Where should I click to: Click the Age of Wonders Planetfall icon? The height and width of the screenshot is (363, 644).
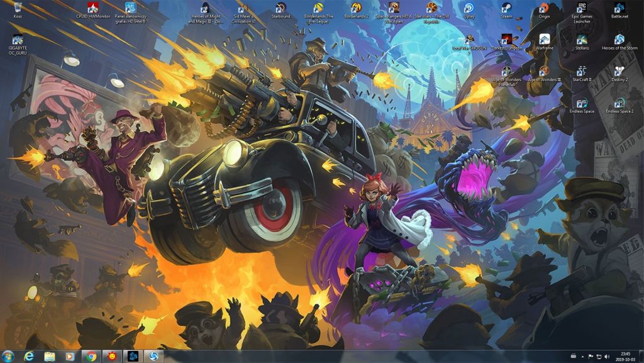507,76
